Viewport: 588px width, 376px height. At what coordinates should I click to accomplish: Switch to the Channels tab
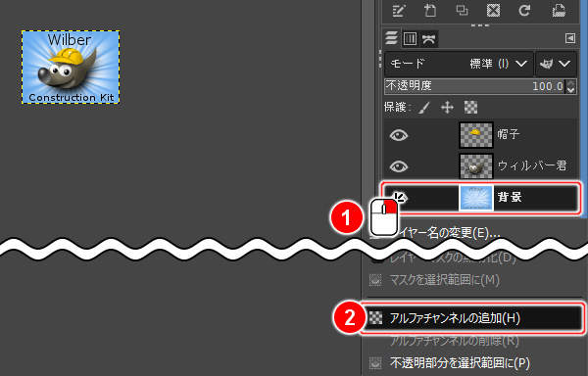point(410,38)
